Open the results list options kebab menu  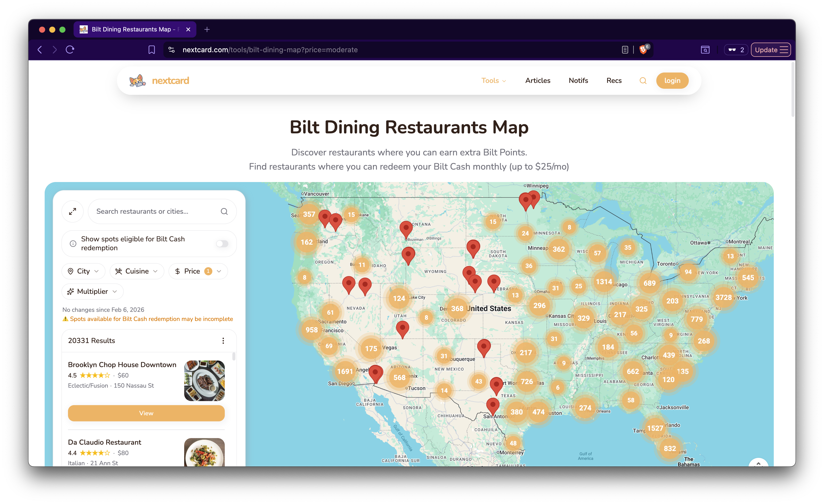pyautogui.click(x=223, y=340)
